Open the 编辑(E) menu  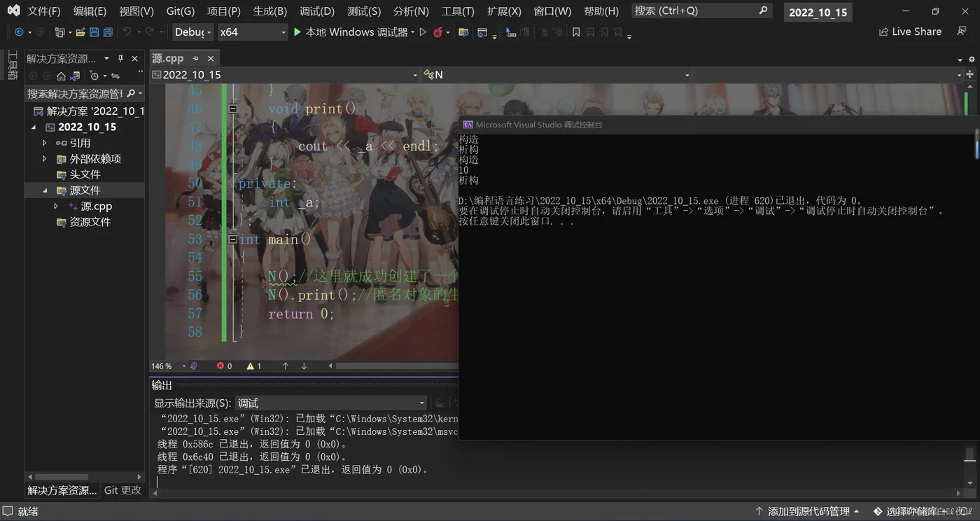[x=90, y=11]
